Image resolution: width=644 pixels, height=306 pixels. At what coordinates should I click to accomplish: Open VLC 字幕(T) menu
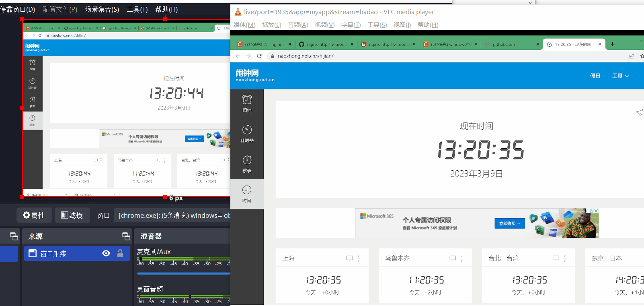351,25
